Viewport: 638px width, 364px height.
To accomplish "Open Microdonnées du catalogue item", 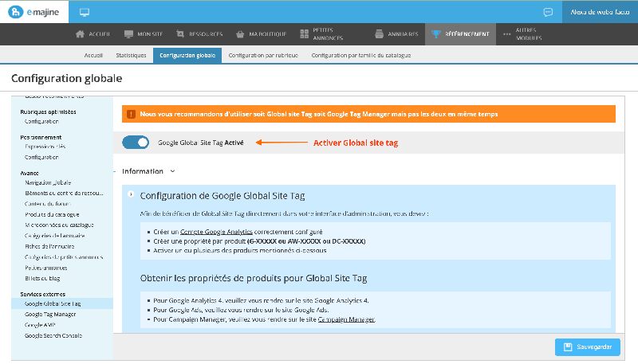I will coord(59,225).
